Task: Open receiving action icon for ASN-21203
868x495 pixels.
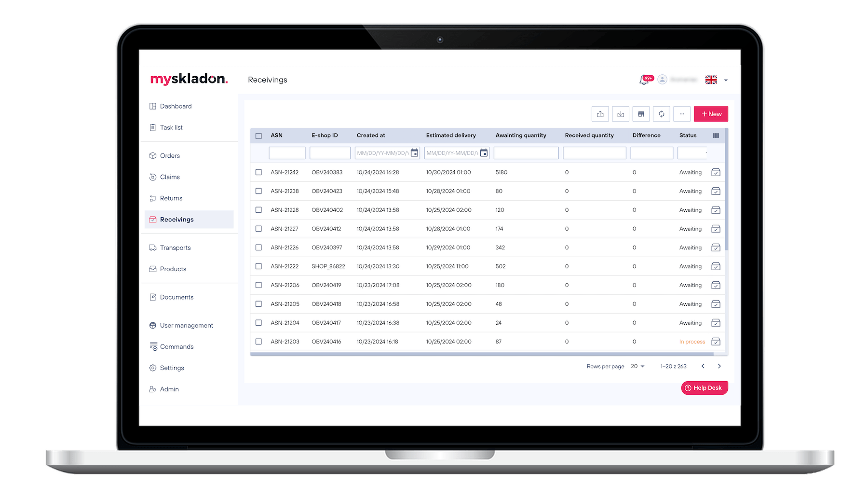Action: point(716,342)
